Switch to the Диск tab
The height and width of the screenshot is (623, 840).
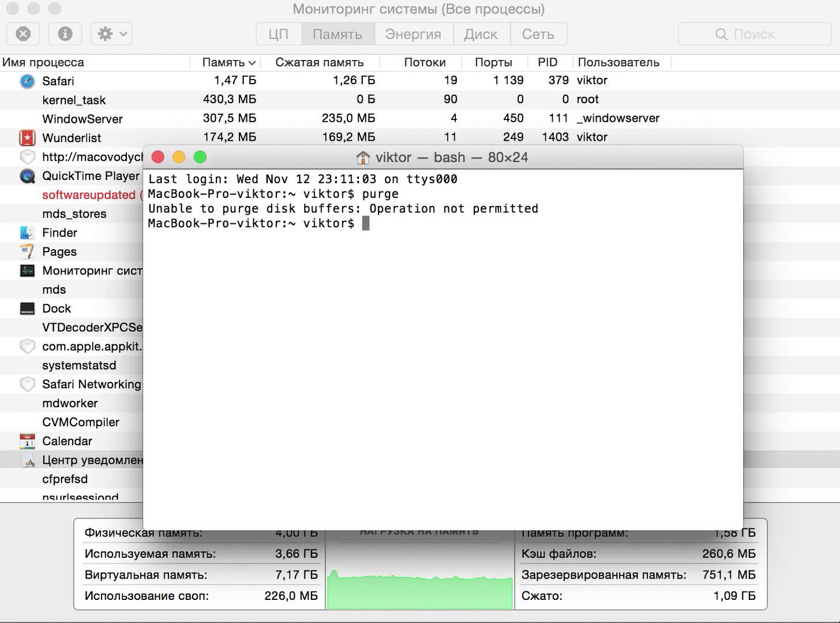(x=481, y=34)
